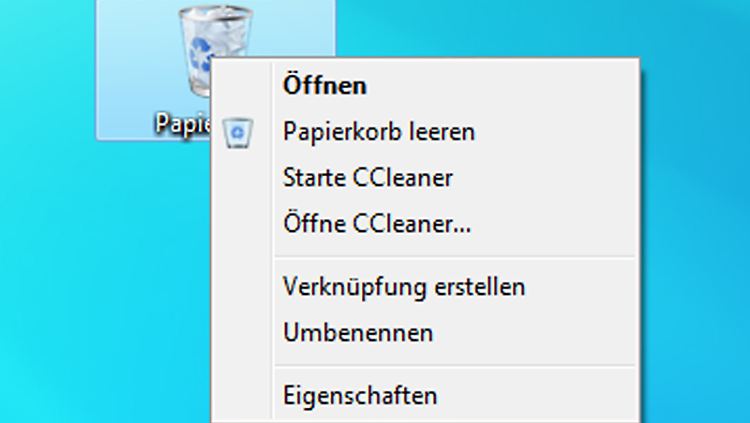Click the separator line above Verknüpfung erstellen
This screenshot has height=423, width=750.
pyautogui.click(x=455, y=258)
